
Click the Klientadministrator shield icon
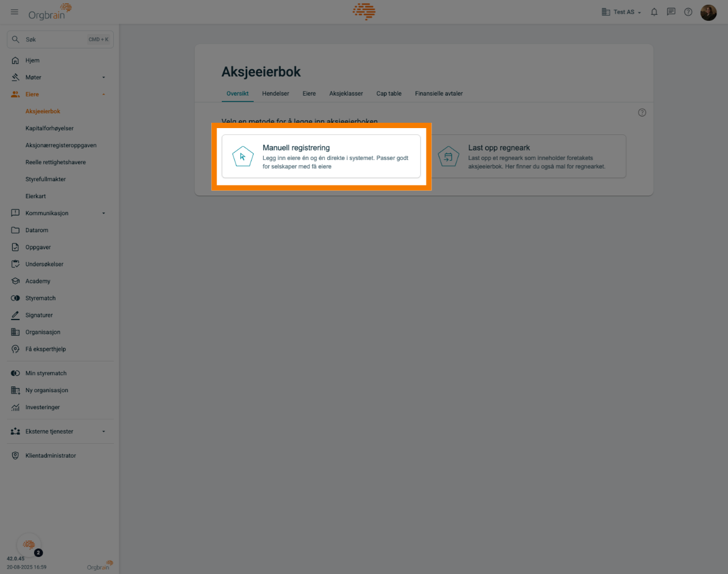tap(15, 455)
